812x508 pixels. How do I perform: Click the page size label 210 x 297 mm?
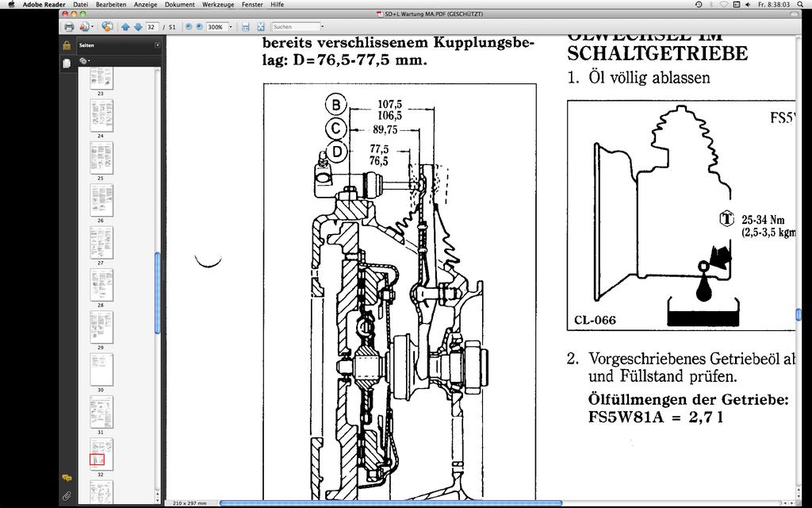click(191, 502)
